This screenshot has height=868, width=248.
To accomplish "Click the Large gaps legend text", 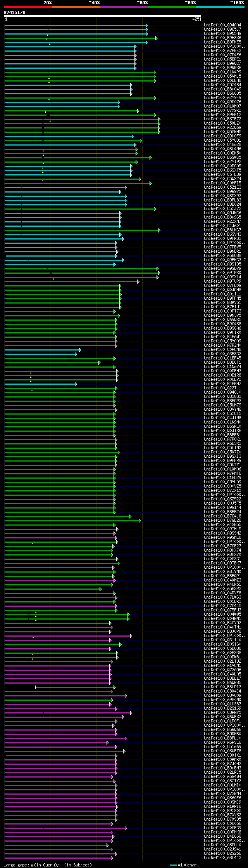I will click(48, 865).
